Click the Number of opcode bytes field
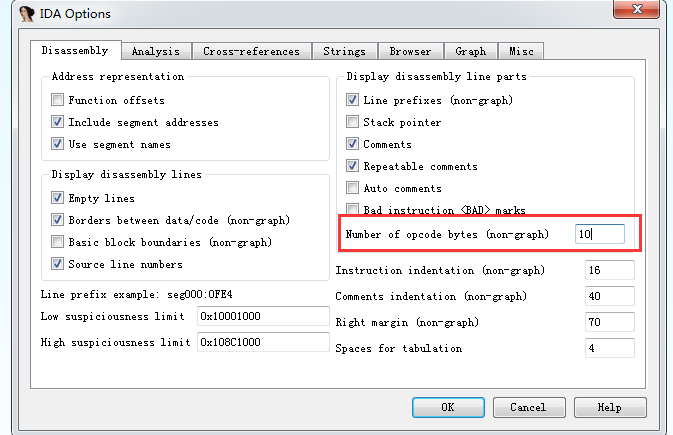The image size is (673, 435). [600, 234]
